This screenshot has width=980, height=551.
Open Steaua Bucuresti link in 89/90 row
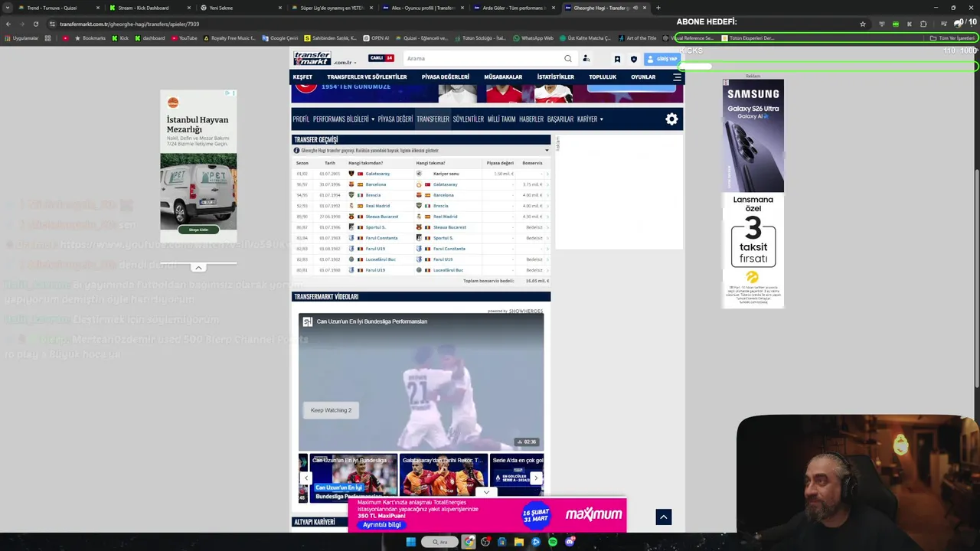(382, 217)
